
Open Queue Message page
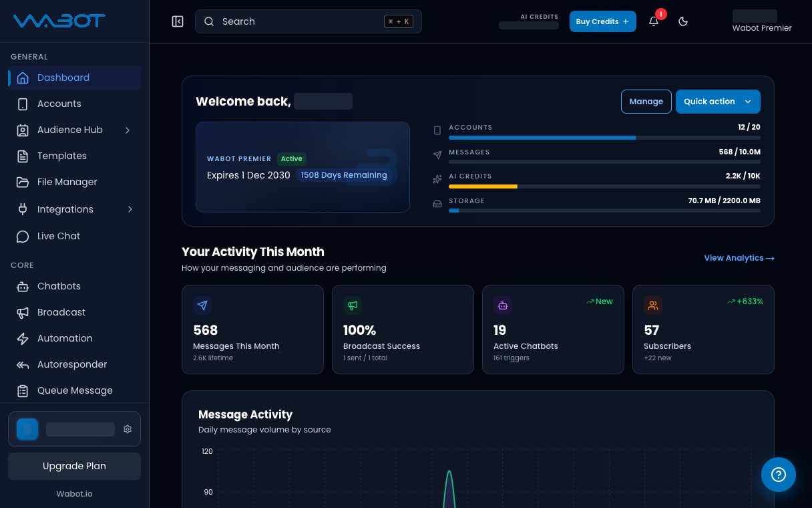[x=74, y=390]
